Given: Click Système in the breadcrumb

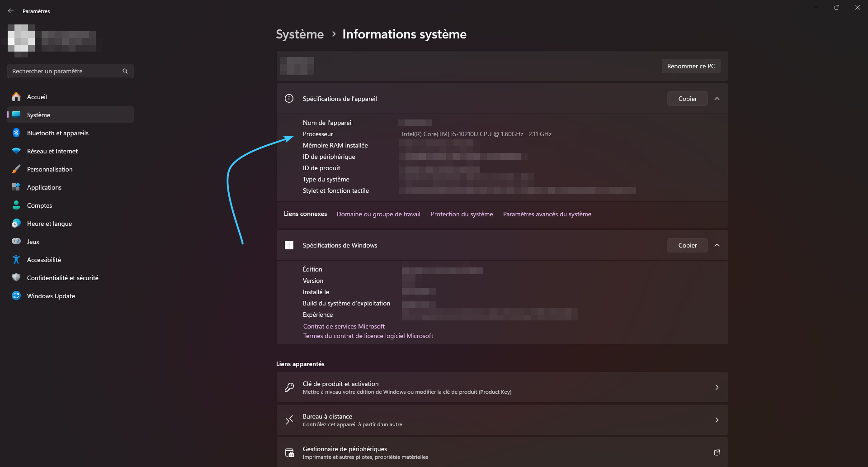Looking at the screenshot, I should 300,34.
